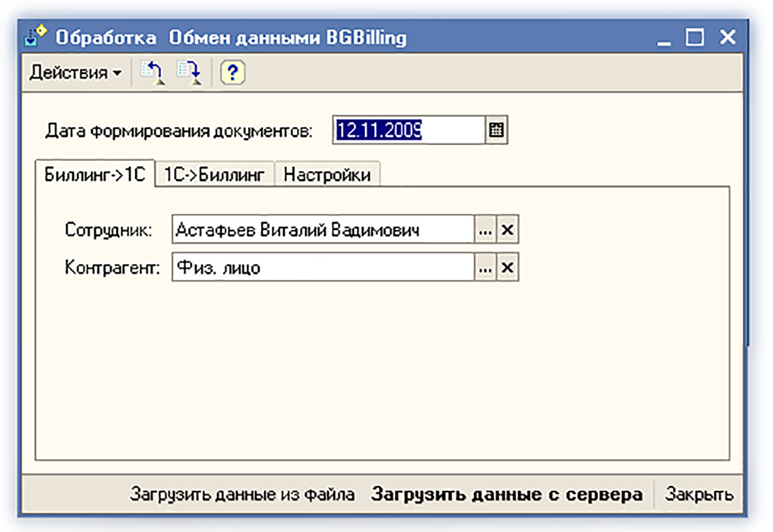Open selection list for Контрагент via ellipsis

point(486,267)
